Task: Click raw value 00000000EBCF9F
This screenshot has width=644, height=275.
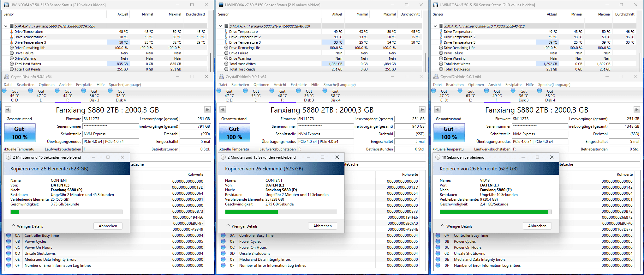Action: pos(188,223)
